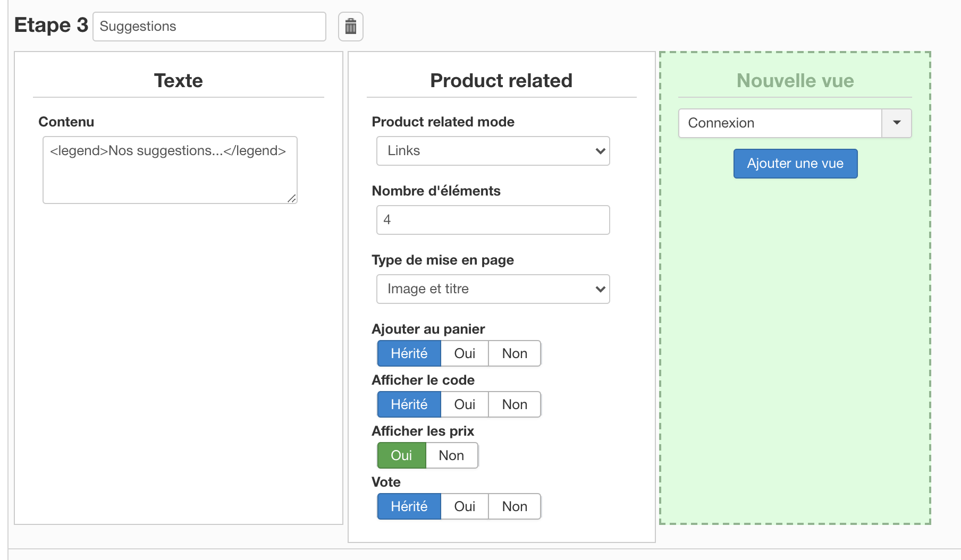Select Hérité for Vote
The image size is (961, 560).
(409, 507)
